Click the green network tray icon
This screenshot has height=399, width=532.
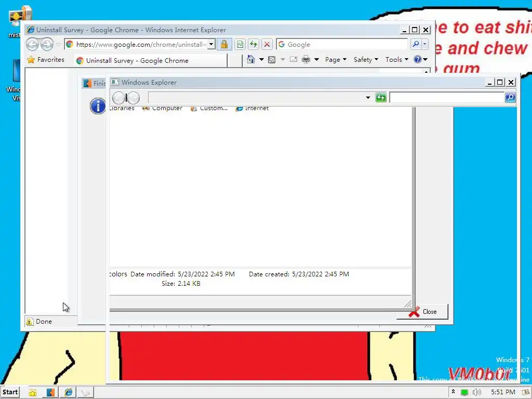pyautogui.click(x=464, y=393)
